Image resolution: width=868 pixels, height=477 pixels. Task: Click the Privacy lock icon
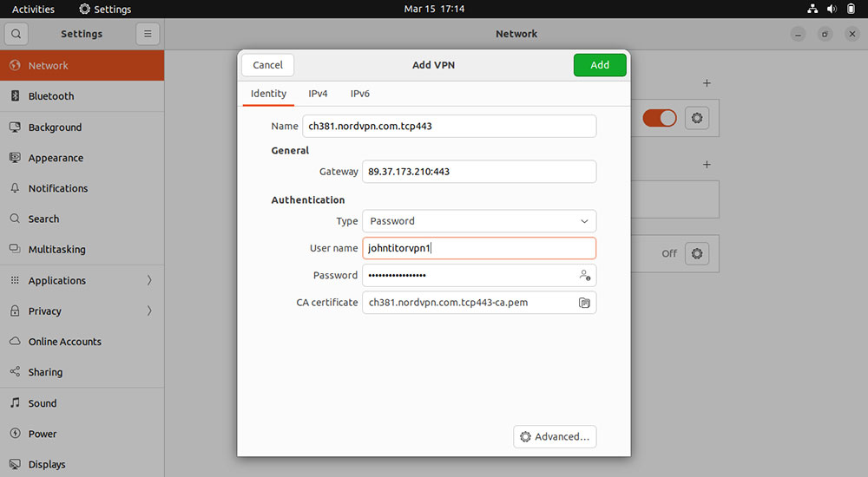15,310
